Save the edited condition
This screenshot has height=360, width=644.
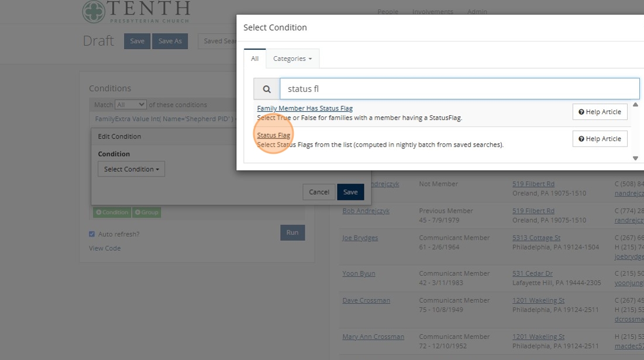click(x=350, y=192)
